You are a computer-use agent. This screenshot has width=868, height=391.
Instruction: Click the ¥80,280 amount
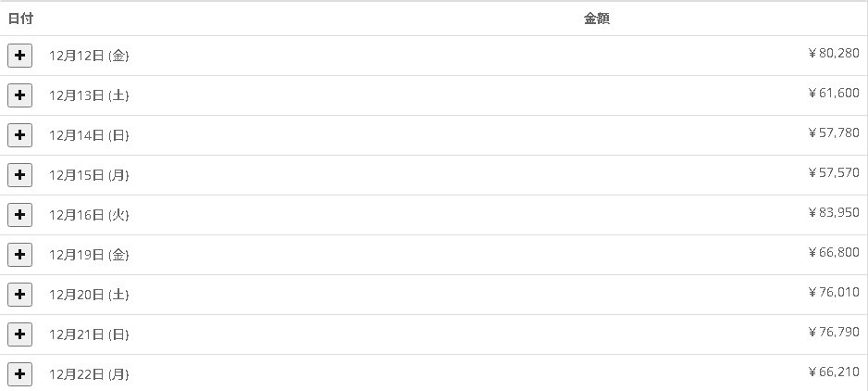pyautogui.click(x=833, y=54)
